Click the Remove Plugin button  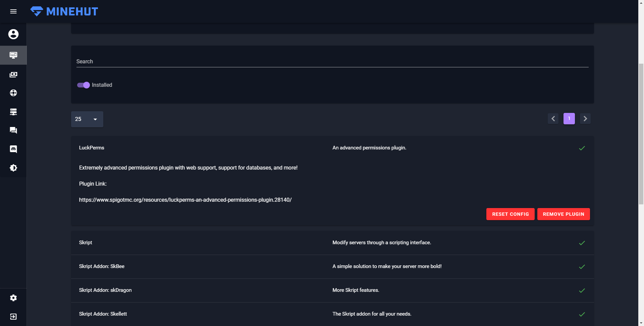(x=563, y=214)
